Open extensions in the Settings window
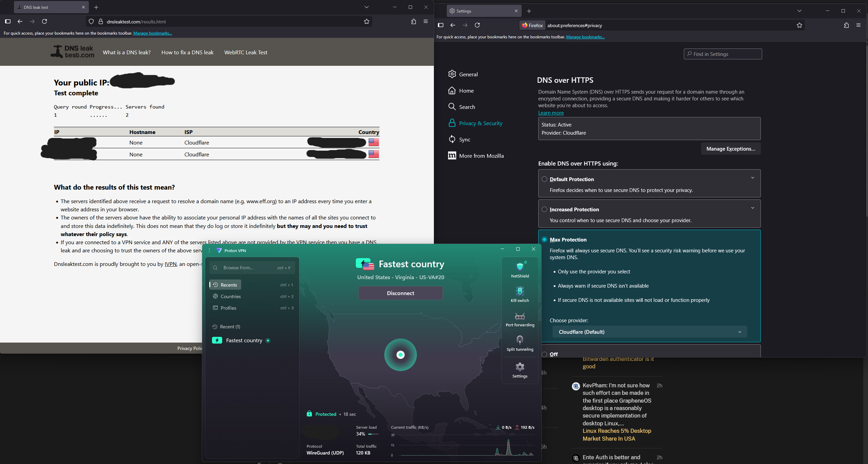Screen dimensions: 868x464 [x=846, y=25]
